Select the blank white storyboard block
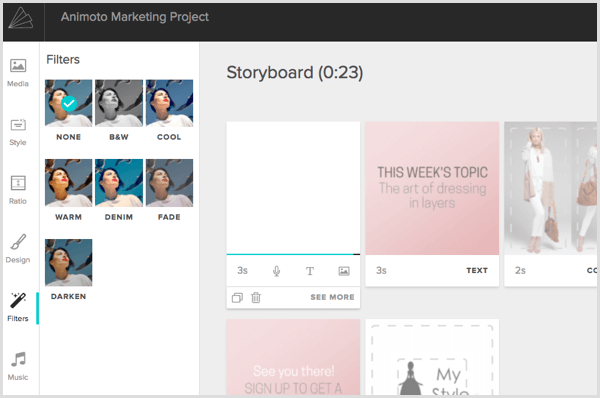 293,188
